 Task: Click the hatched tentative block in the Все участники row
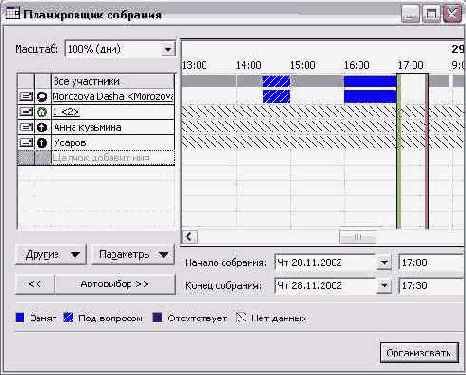(276, 81)
